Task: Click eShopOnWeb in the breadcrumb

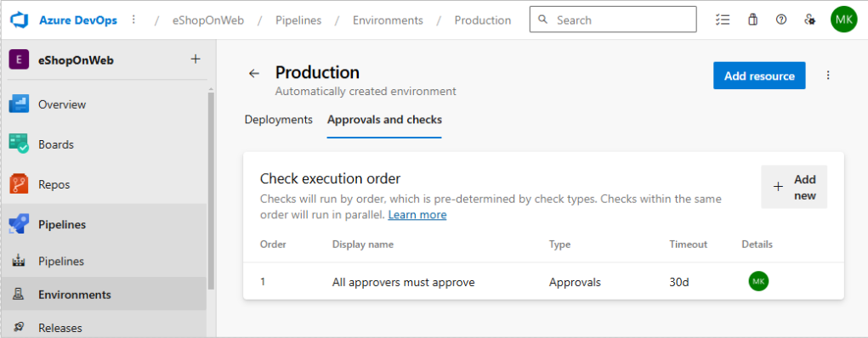Action: click(x=208, y=20)
